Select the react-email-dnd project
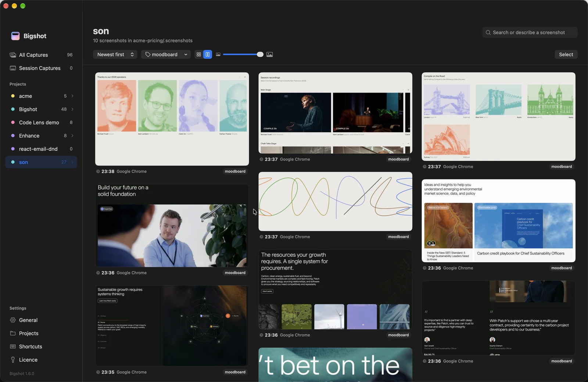588x382 pixels. pos(41,149)
